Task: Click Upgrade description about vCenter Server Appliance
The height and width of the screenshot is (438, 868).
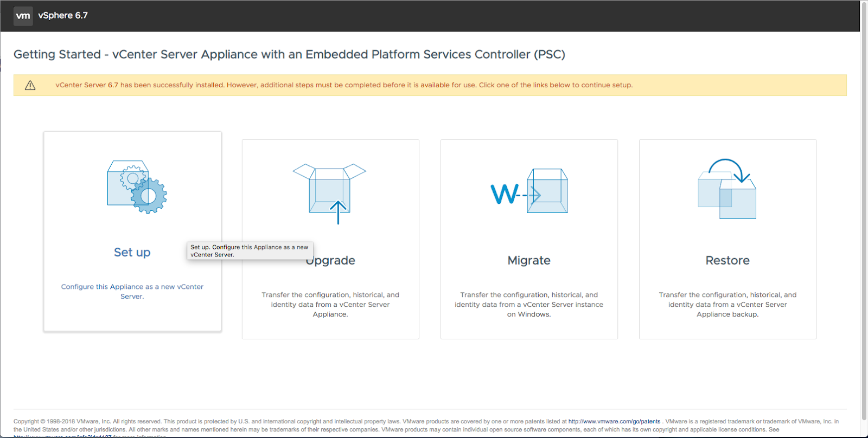Action: (x=330, y=305)
